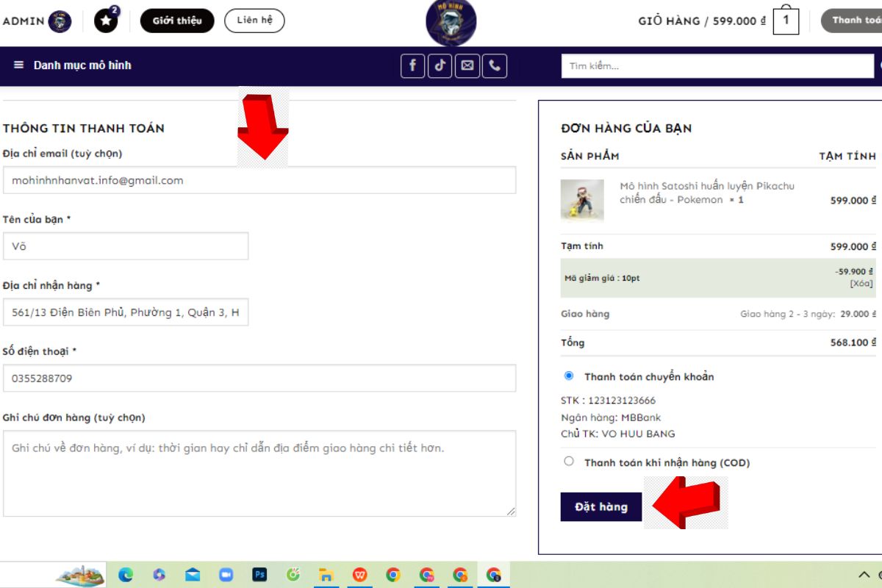Screen dimensions: 882x588
Task: Open the wishlist star icon
Action: click(106, 21)
